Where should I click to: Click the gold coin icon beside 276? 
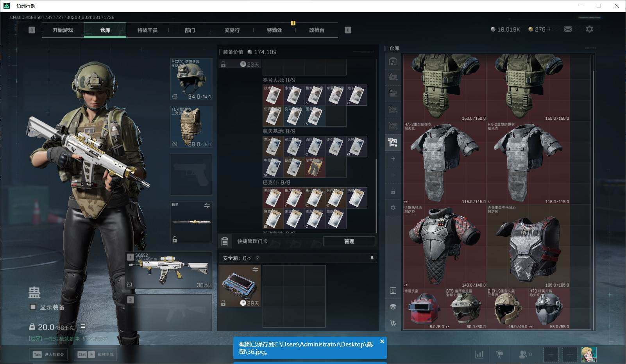(530, 30)
